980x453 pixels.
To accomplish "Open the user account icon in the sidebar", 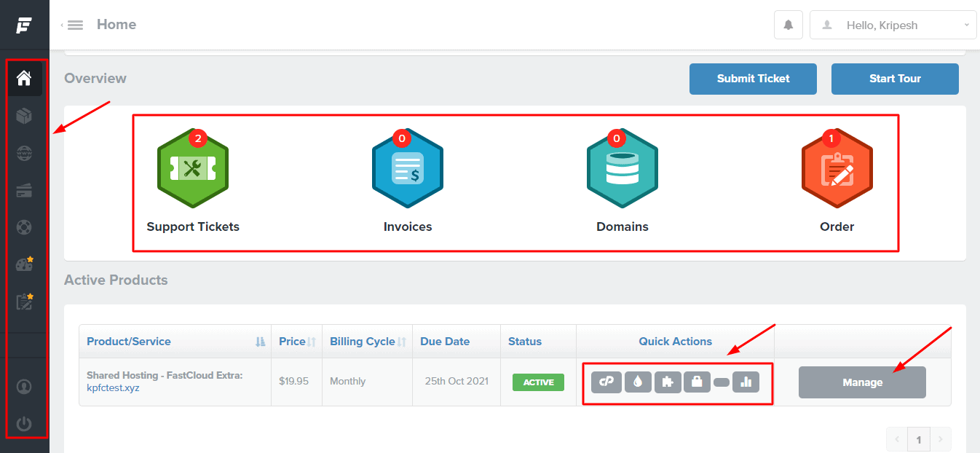I will (x=24, y=386).
